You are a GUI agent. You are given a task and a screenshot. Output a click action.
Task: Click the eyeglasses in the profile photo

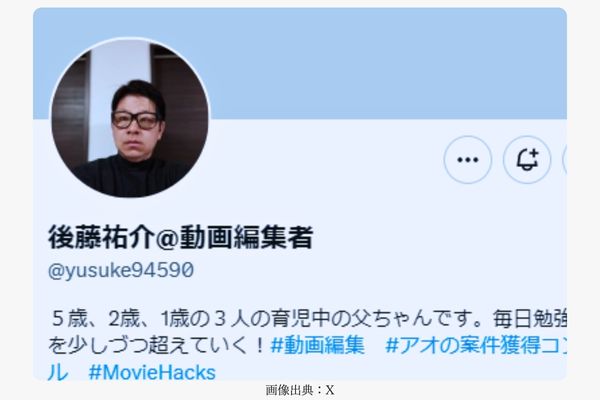tap(135, 121)
